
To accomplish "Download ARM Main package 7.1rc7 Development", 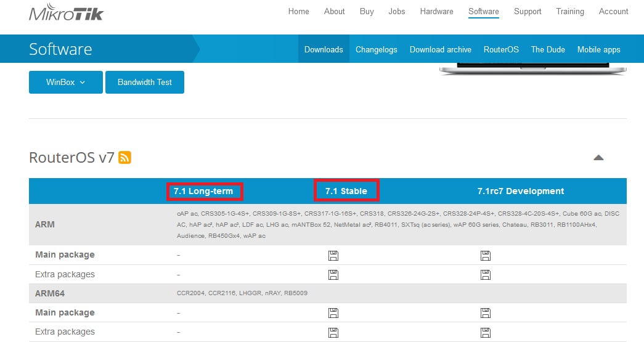I will 486,255.
